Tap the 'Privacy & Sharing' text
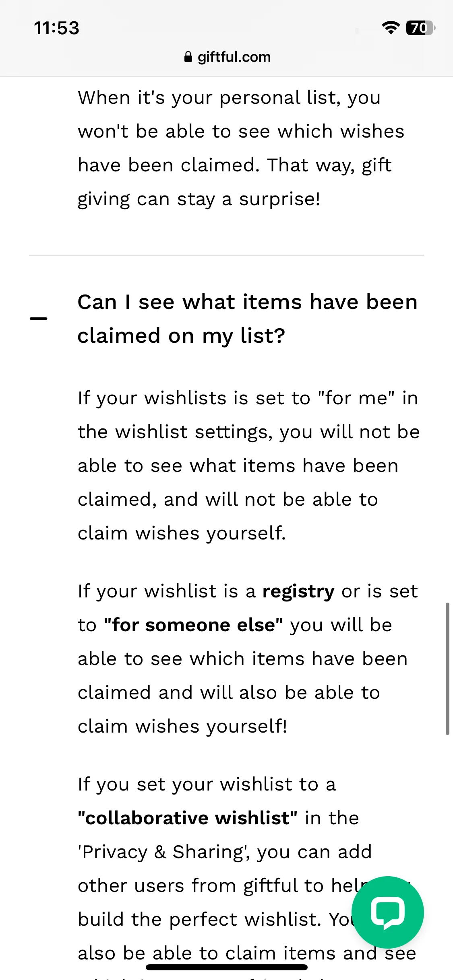This screenshot has width=453, height=980. (163, 852)
